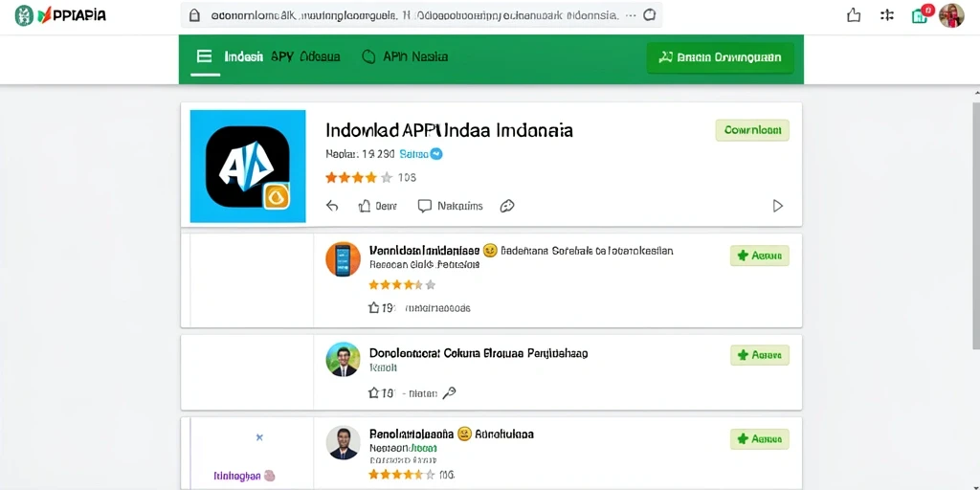Click the first review title 'Venoldeta Imdaniase'

coord(424,251)
